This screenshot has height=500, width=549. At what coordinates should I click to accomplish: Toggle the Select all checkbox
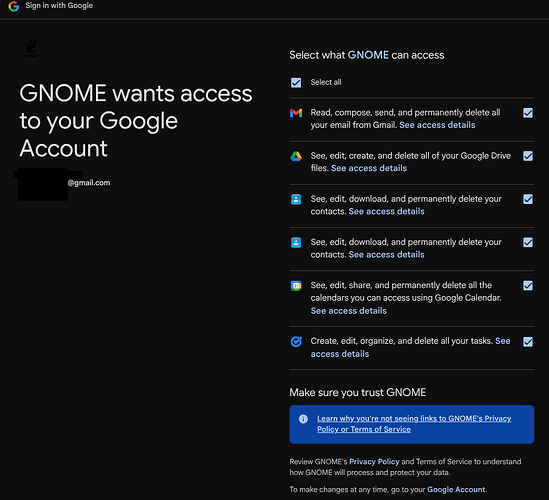[296, 83]
